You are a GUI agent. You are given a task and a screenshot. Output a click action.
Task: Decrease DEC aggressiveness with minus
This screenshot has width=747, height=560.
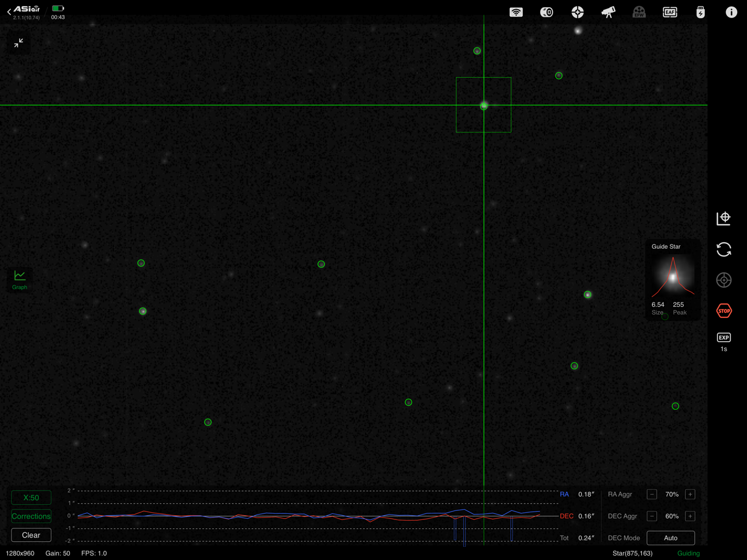pyautogui.click(x=652, y=516)
